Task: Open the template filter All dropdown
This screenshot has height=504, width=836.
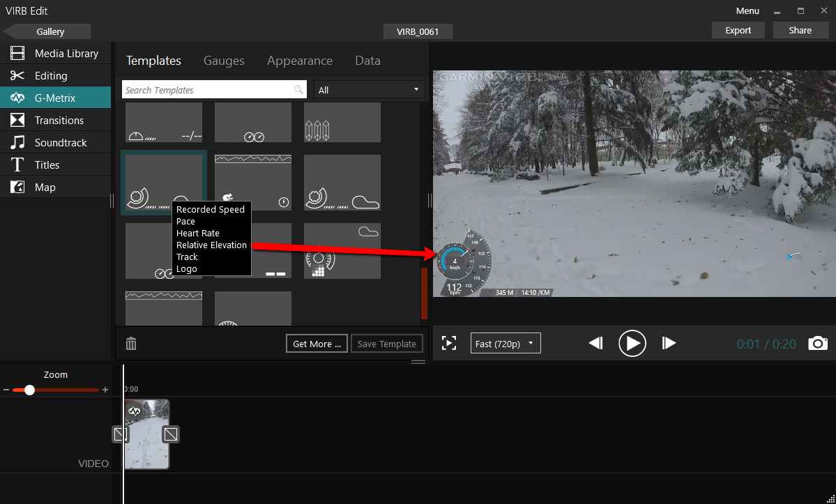Action: tap(370, 90)
